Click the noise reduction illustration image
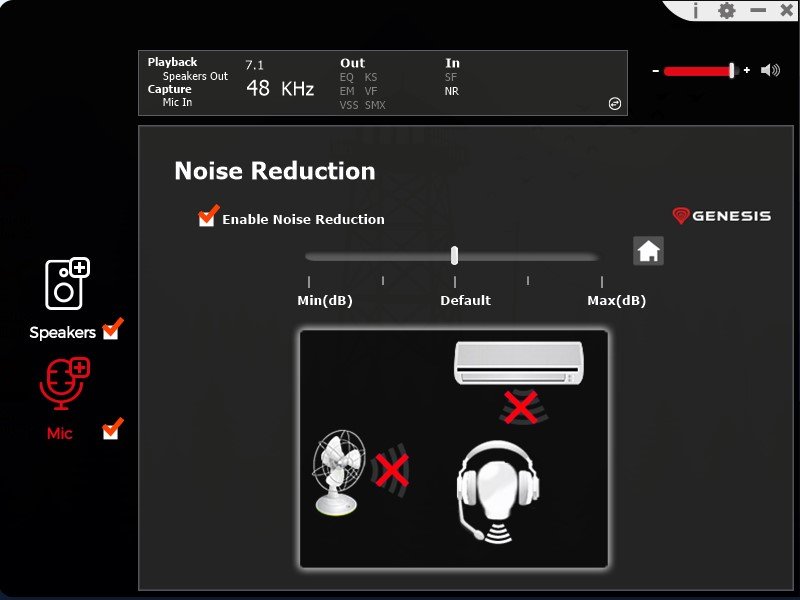Viewport: 800px width, 600px height. point(454,448)
